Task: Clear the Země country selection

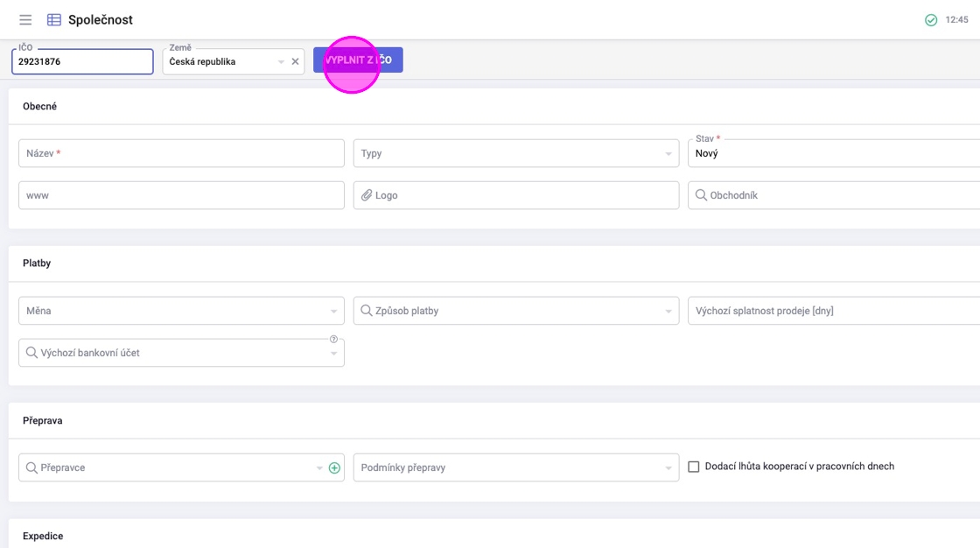Action: (295, 62)
